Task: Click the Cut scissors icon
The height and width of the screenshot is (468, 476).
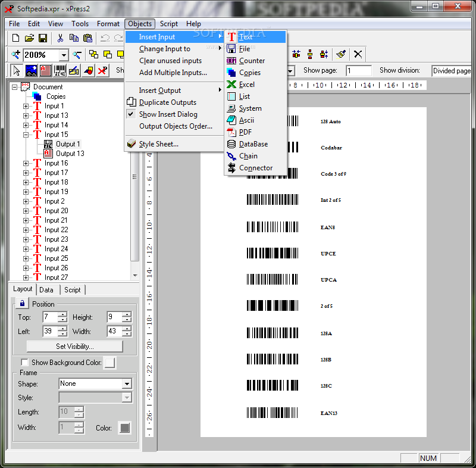Action: [x=60, y=38]
